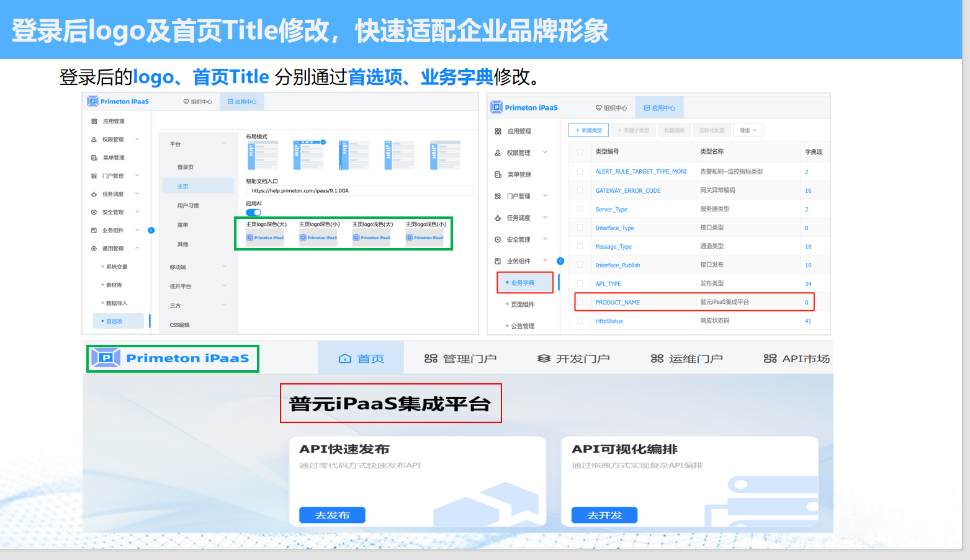970x560 pixels.
Task: Click the 任务调度 icon in the right screenshot's sidebar
Action: click(498, 218)
